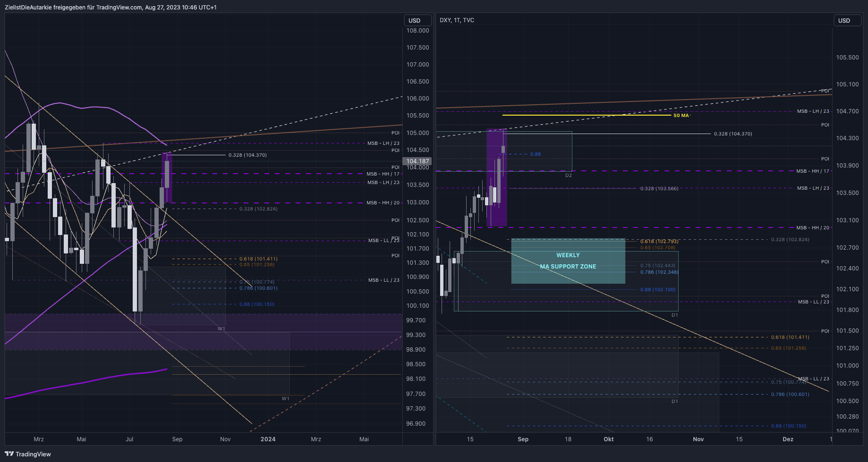Open the USD currency selector on right chart
This screenshot has height=462, width=868.
click(x=847, y=21)
